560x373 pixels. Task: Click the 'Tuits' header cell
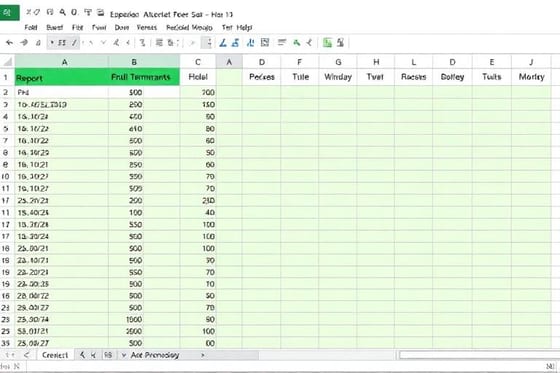pyautogui.click(x=492, y=77)
